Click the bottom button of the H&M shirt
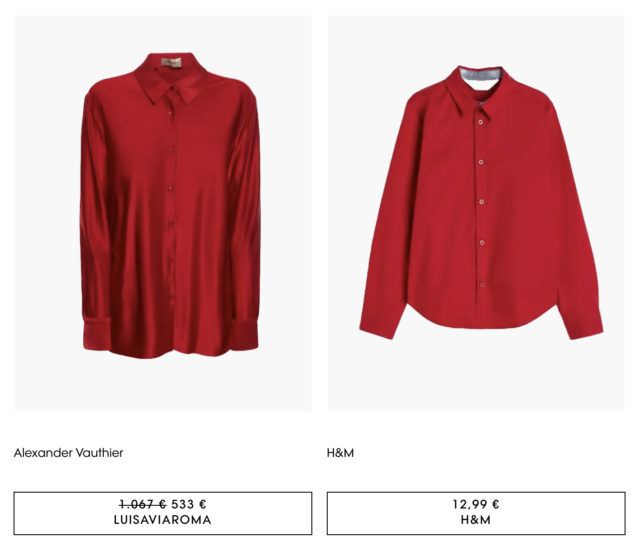This screenshot has width=640, height=551. click(x=482, y=284)
